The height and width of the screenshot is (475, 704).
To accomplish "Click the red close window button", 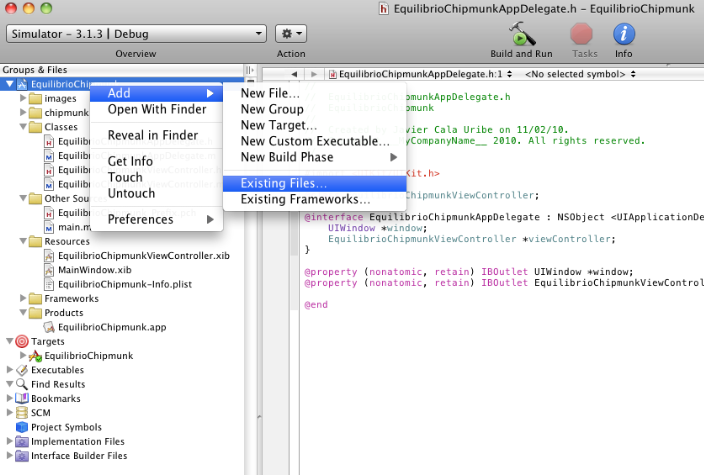I will click(11, 8).
